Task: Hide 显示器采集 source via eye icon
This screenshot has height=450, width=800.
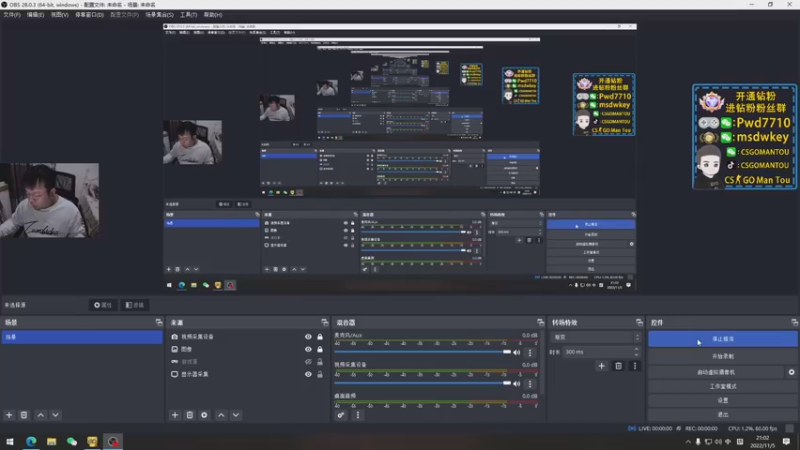Action: click(x=308, y=374)
